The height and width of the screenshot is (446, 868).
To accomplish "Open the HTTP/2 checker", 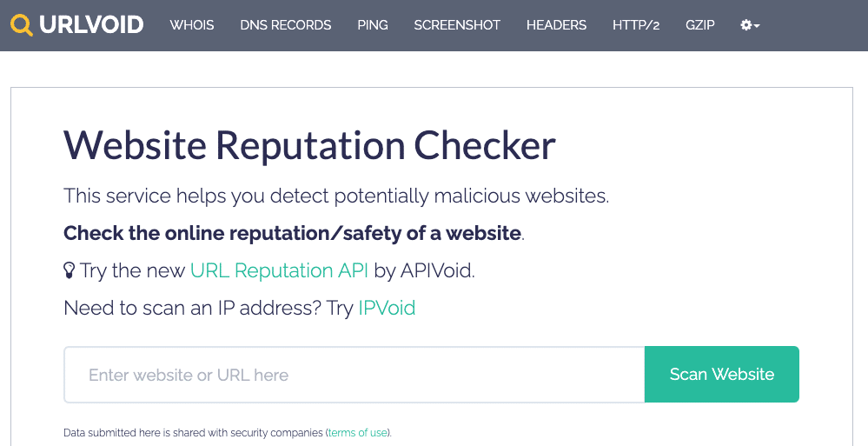I will (636, 25).
